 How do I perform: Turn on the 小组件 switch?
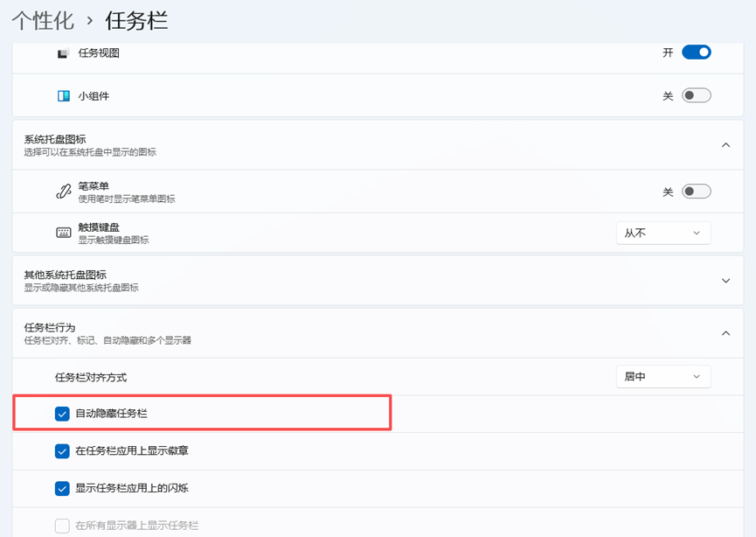(x=697, y=95)
